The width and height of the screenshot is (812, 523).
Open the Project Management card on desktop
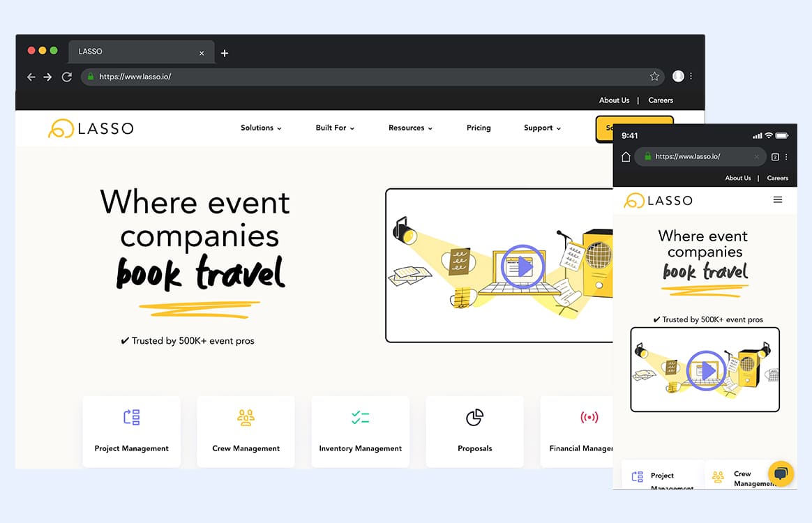132,432
